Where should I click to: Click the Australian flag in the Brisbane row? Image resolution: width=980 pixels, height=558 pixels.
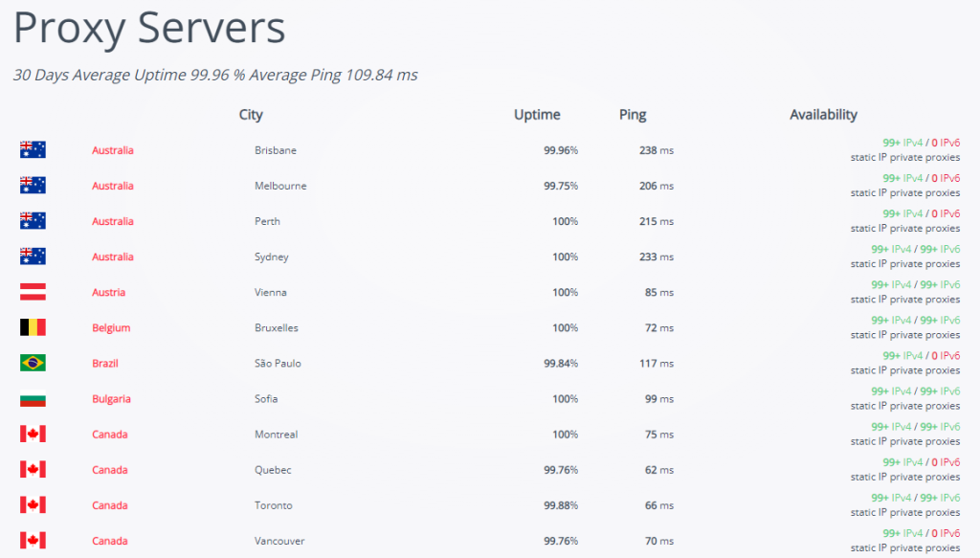pyautogui.click(x=33, y=149)
